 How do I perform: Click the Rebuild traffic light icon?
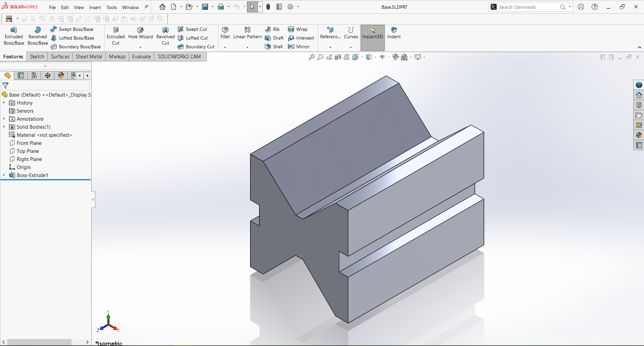[x=268, y=7]
